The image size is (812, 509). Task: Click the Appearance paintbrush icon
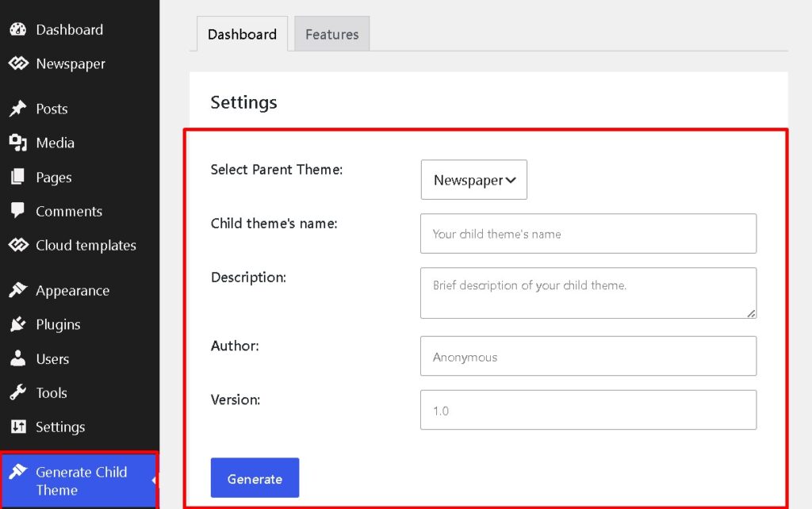point(18,290)
